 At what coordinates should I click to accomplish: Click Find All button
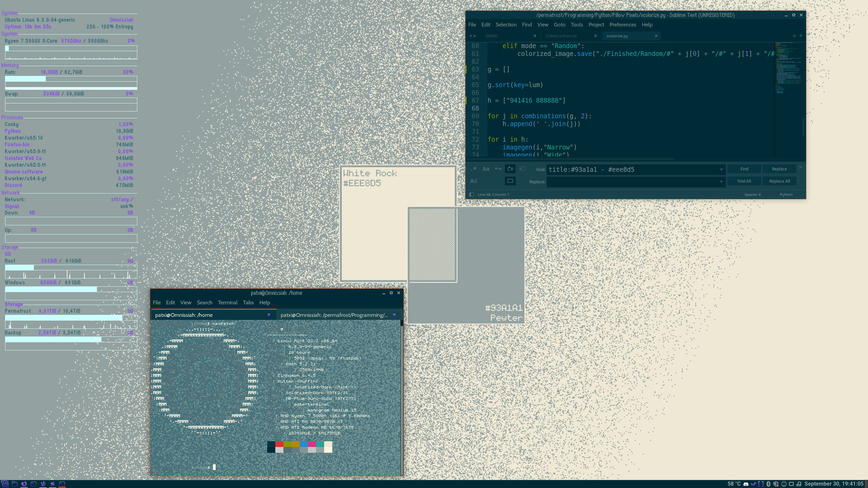click(744, 181)
